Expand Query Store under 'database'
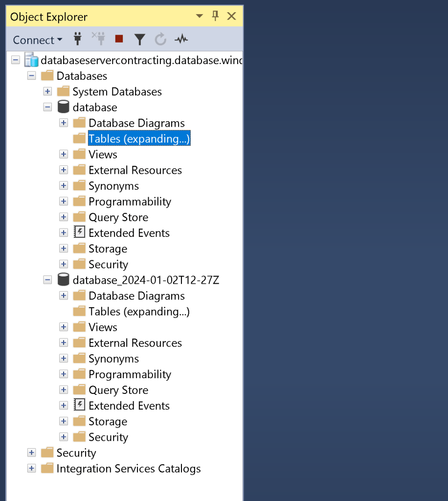The width and height of the screenshot is (448, 501). (x=64, y=217)
